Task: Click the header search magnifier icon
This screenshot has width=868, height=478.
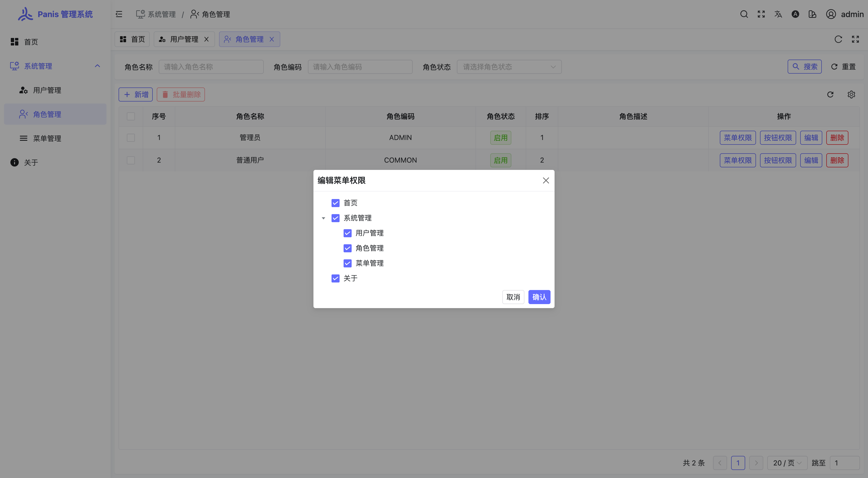Action: click(x=744, y=14)
